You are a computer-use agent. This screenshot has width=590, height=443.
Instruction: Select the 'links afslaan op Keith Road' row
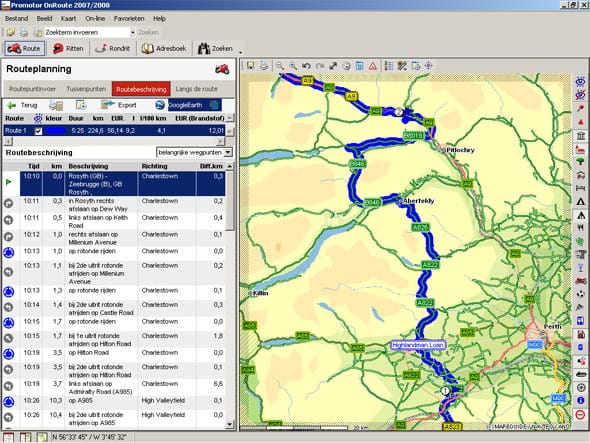coord(115,221)
